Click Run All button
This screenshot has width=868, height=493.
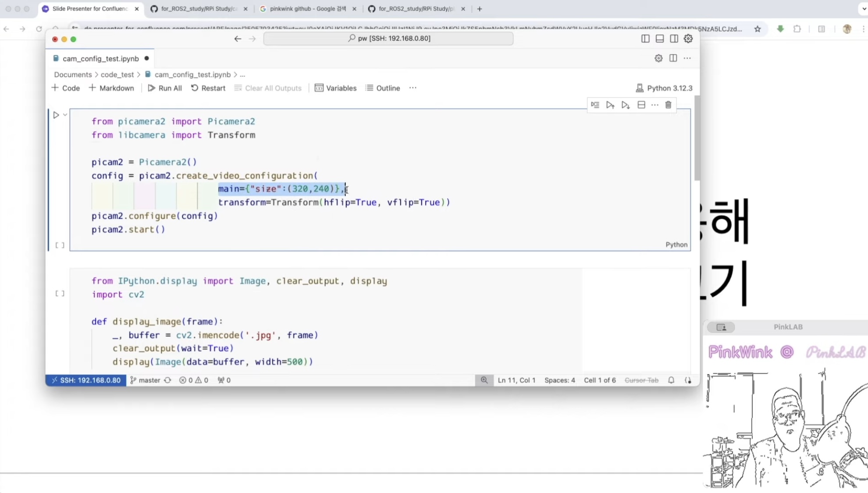point(165,88)
